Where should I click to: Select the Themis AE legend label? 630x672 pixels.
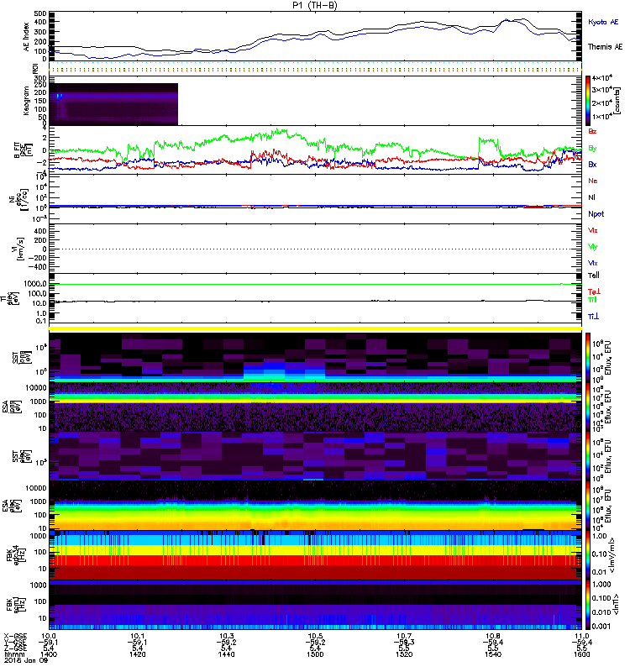[x=605, y=47]
